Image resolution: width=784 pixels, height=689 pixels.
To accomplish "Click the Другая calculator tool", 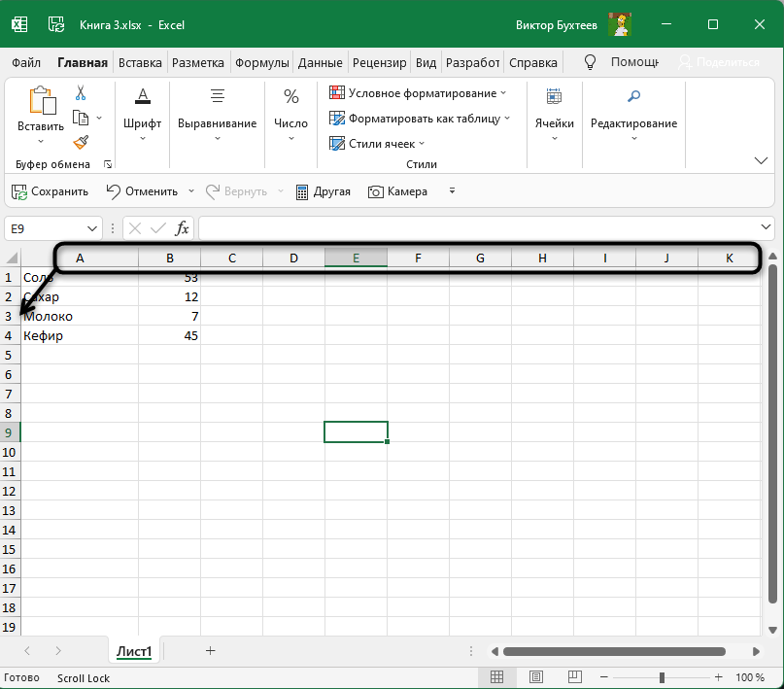I will coord(323,191).
